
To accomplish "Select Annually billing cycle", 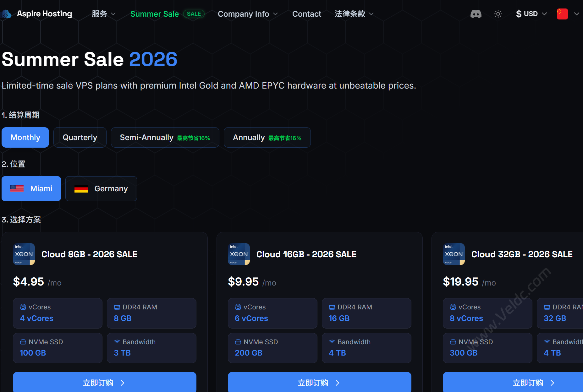I will 267,137.
